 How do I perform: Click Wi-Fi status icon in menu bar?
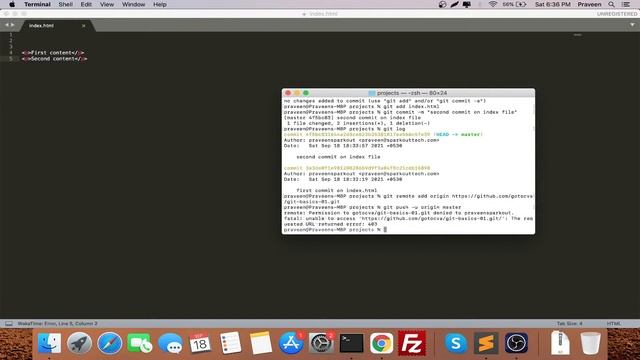[x=493, y=4]
